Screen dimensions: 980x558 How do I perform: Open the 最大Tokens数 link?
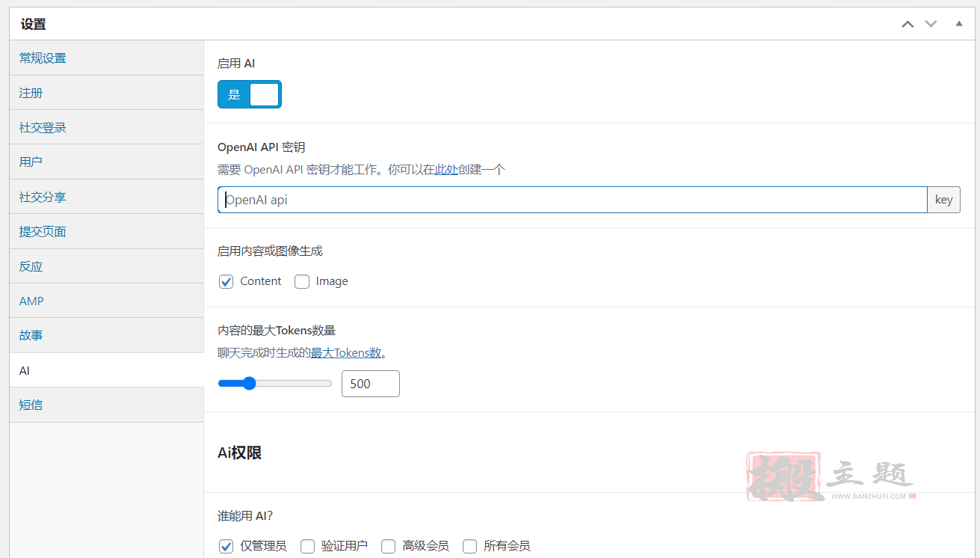click(x=346, y=353)
